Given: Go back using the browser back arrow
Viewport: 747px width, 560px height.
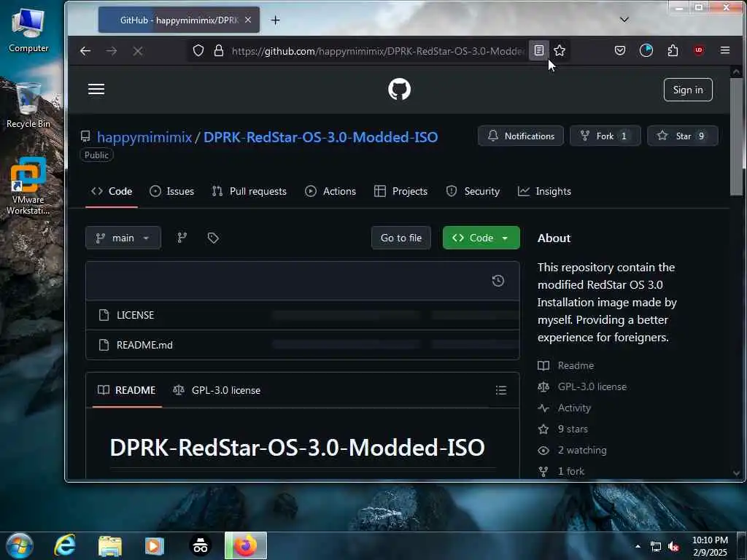Looking at the screenshot, I should tap(85, 51).
